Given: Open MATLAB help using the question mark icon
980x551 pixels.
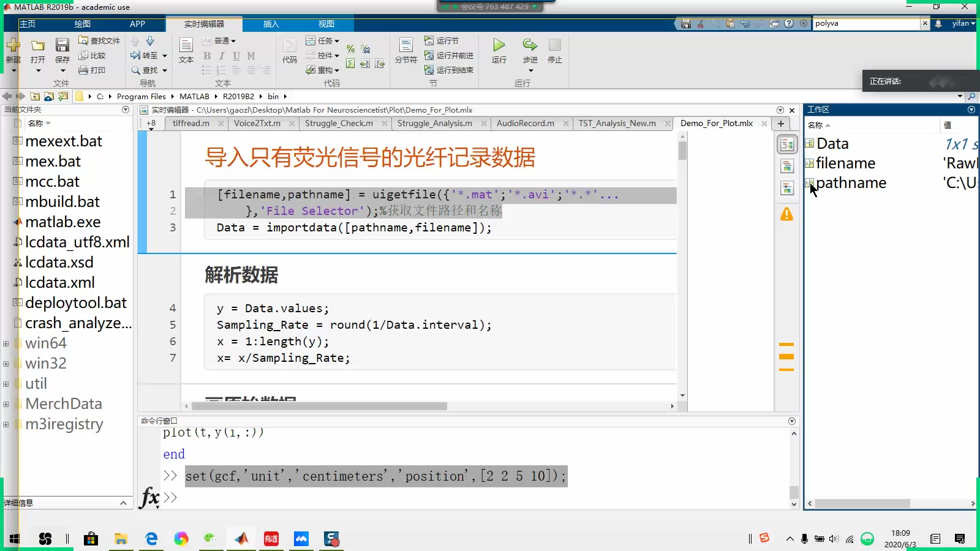Looking at the screenshot, I should [789, 23].
